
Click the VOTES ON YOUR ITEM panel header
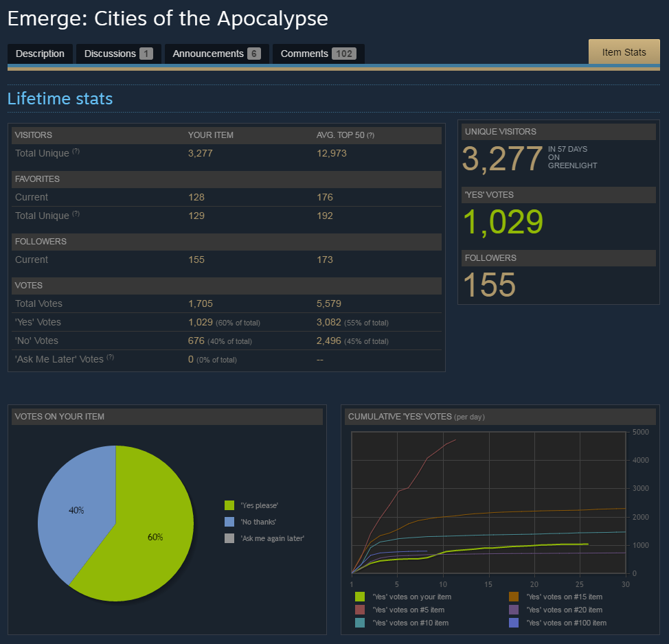(x=168, y=417)
